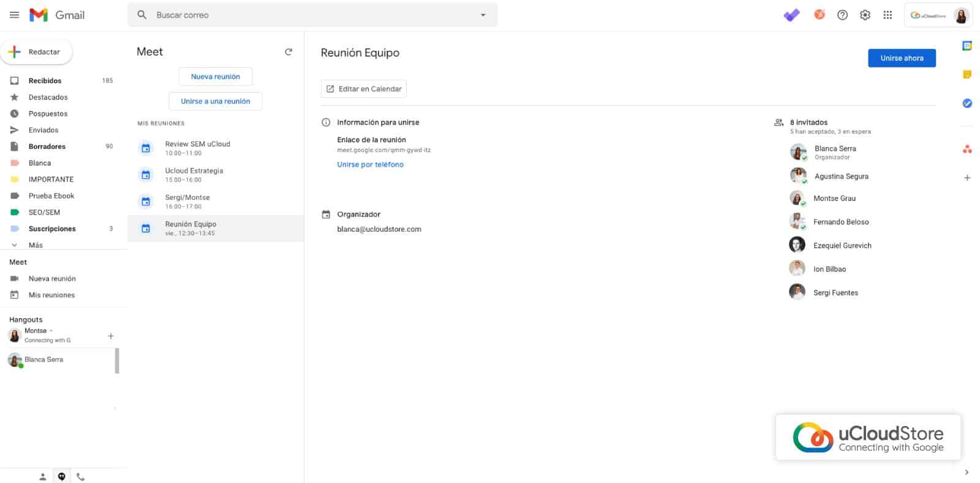Click guest Sergi Fuentes
This screenshot has width=980, height=483.
click(x=835, y=292)
